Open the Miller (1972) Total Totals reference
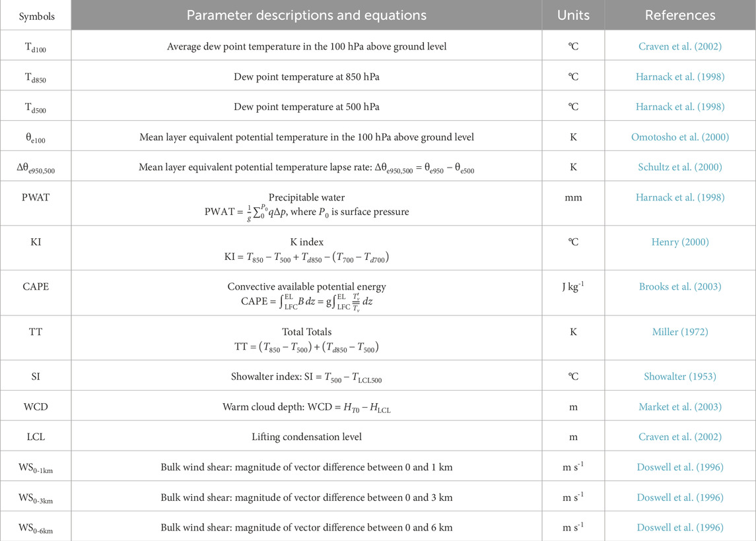The height and width of the screenshot is (541, 756). (679, 332)
